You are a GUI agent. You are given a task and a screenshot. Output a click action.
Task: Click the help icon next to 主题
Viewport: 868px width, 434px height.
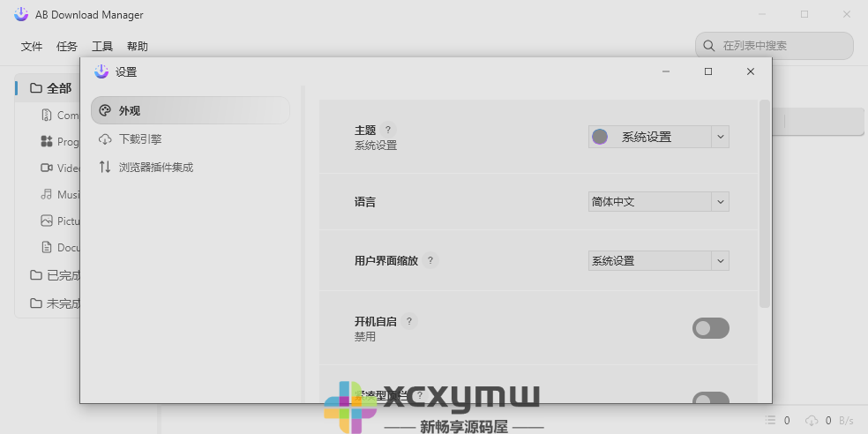click(388, 130)
